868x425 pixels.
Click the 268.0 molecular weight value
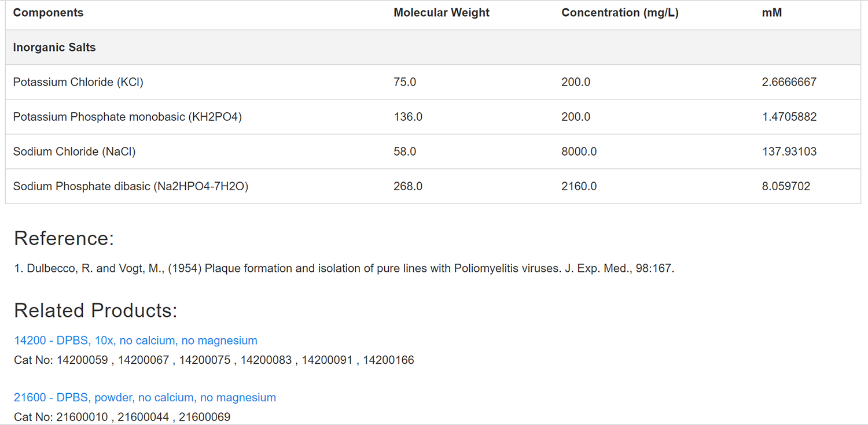[408, 186]
